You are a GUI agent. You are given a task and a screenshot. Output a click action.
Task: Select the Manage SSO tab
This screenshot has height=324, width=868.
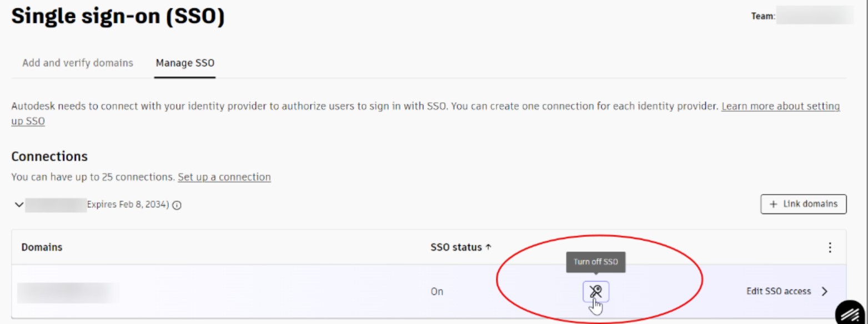185,63
